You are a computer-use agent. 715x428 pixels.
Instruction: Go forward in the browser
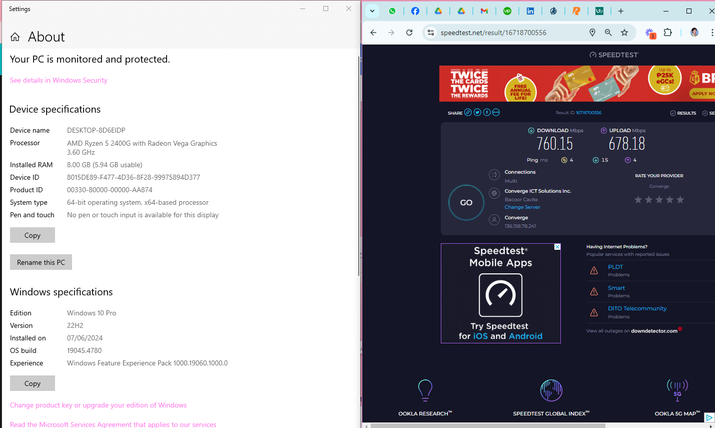coord(391,32)
